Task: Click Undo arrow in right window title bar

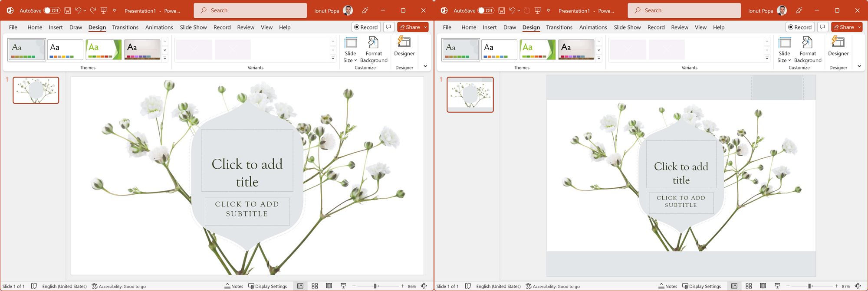Action: (512, 10)
